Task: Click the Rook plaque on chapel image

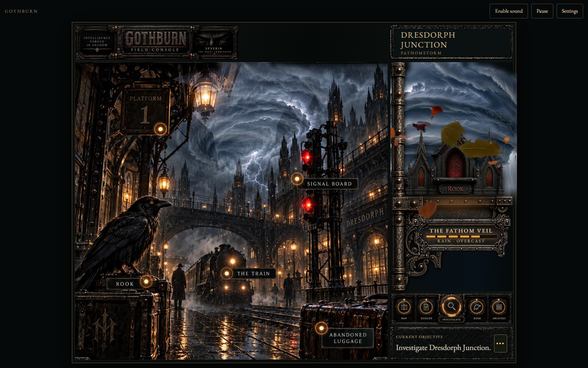Action: tap(456, 189)
